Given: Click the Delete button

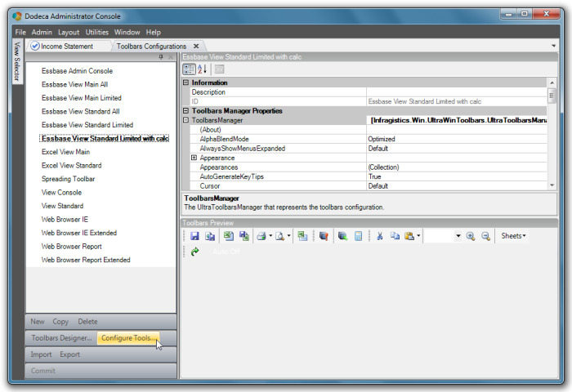Looking at the screenshot, I should [x=87, y=322].
